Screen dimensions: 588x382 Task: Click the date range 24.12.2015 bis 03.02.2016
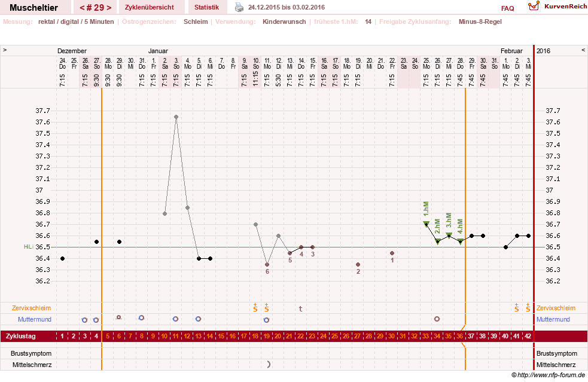coord(287,7)
